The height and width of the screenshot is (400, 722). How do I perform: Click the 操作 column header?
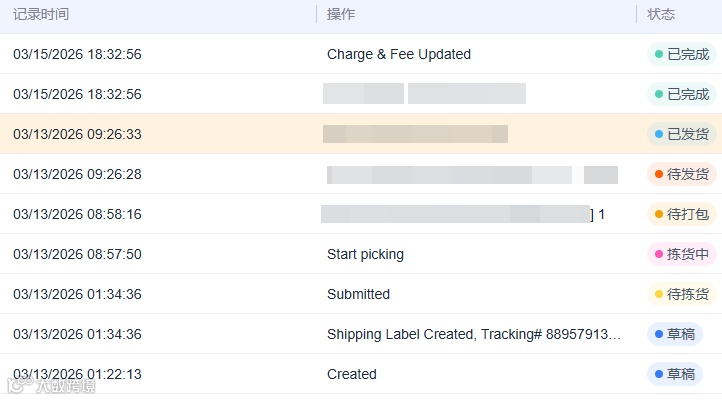coord(341,14)
